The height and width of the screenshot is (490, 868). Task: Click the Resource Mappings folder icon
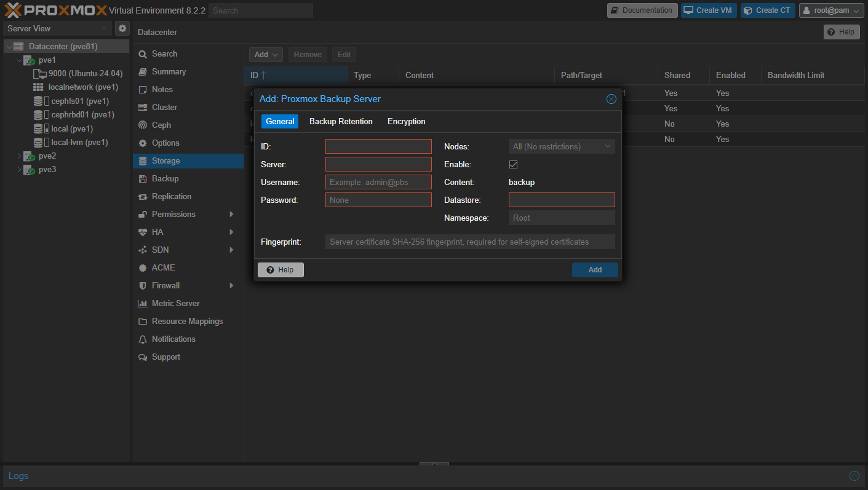point(143,322)
